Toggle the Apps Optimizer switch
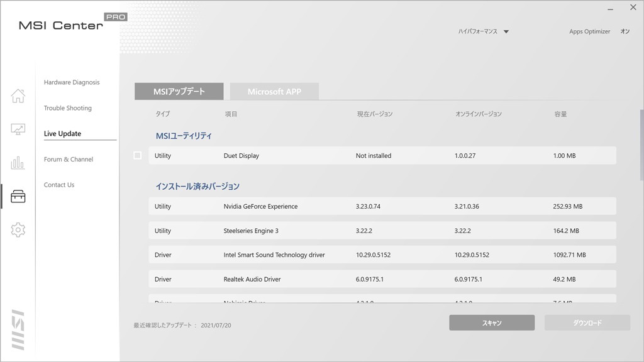The width and height of the screenshot is (644, 362). click(625, 31)
